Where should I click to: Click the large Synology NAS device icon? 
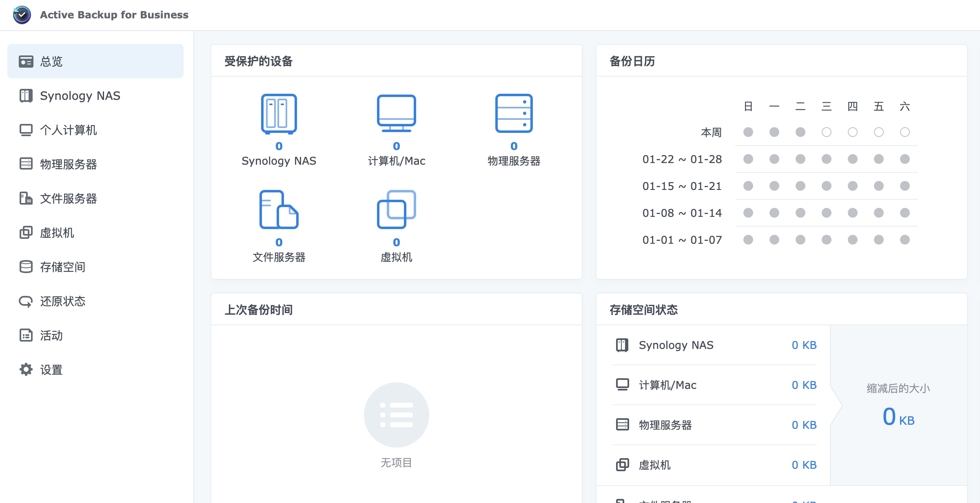(279, 114)
